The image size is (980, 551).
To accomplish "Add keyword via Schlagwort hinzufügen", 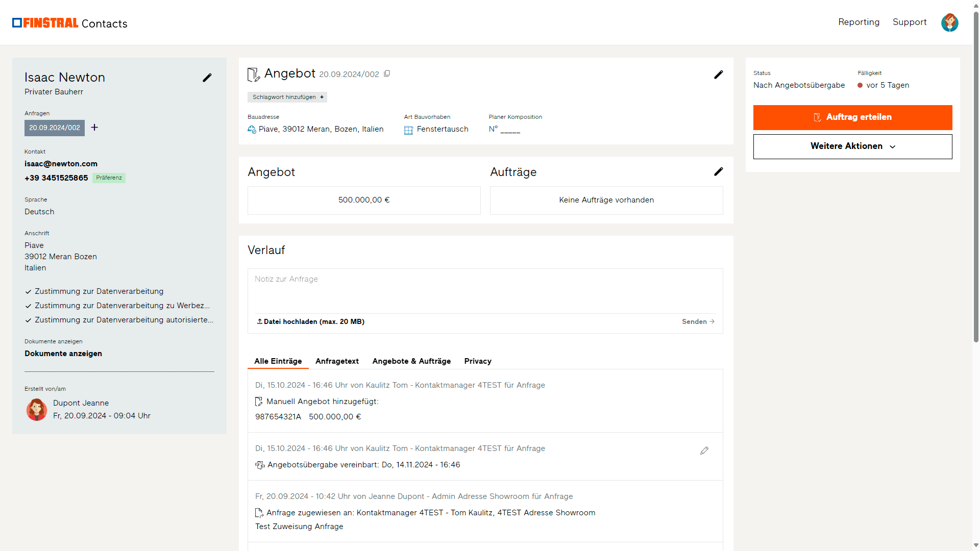I will pos(287,97).
